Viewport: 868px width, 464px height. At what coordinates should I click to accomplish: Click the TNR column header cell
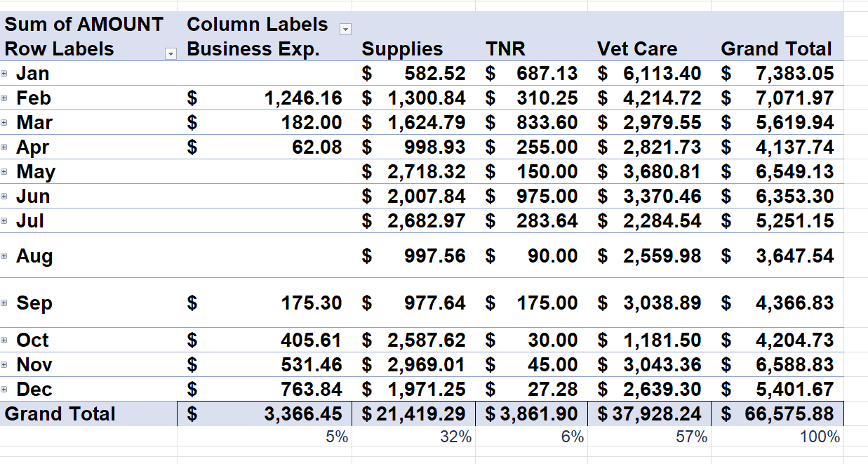point(505,49)
